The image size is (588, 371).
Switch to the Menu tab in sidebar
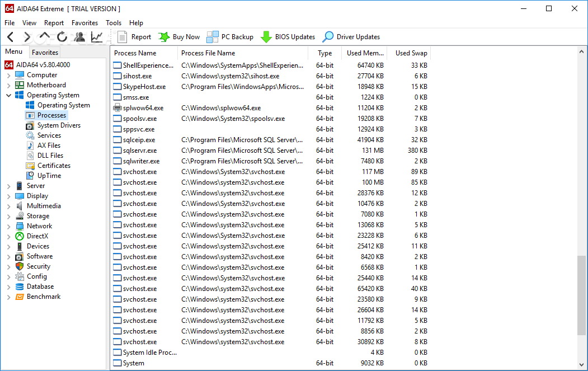[x=14, y=52]
